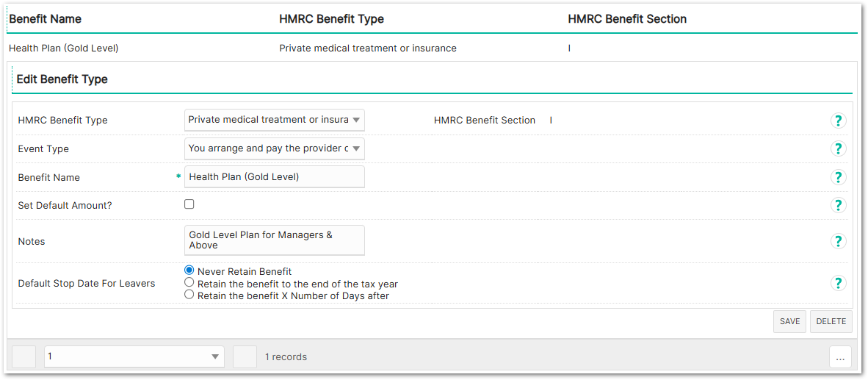Delete the Health Plan benefit type
The width and height of the screenshot is (868, 380).
pyautogui.click(x=831, y=321)
